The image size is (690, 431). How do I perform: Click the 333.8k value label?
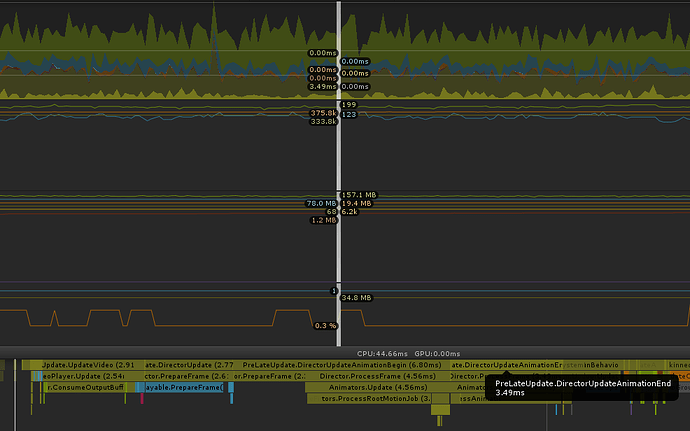[323, 122]
